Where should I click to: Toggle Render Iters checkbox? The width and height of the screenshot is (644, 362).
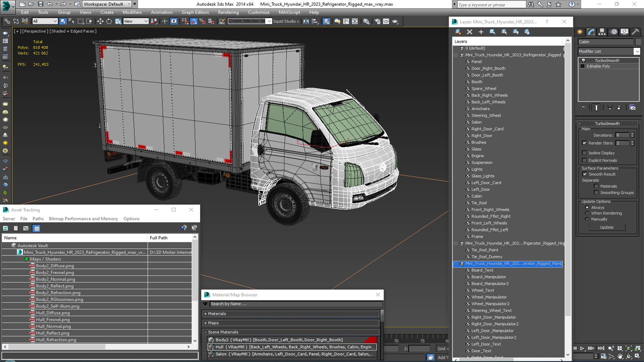click(x=584, y=143)
